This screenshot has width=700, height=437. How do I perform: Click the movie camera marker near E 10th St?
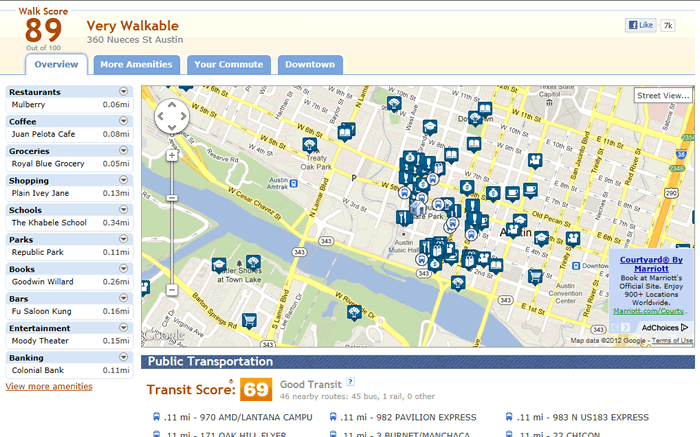tap(534, 160)
